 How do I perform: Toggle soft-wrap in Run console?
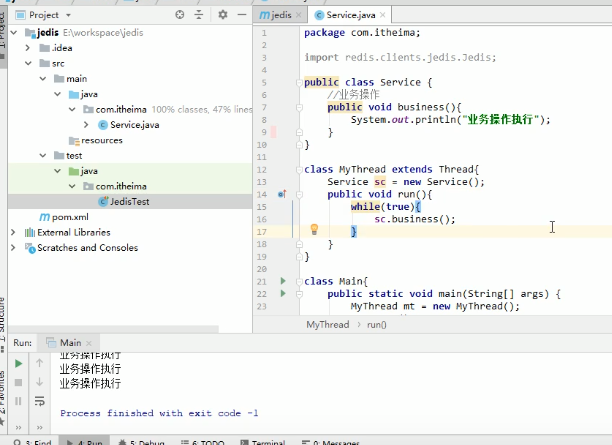(39, 401)
